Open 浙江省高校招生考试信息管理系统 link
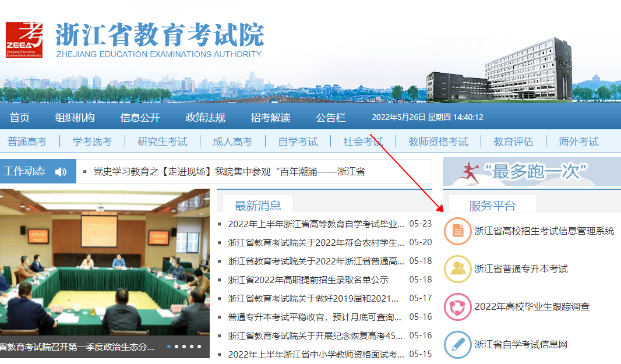This screenshot has width=621, height=364. pyautogui.click(x=544, y=231)
